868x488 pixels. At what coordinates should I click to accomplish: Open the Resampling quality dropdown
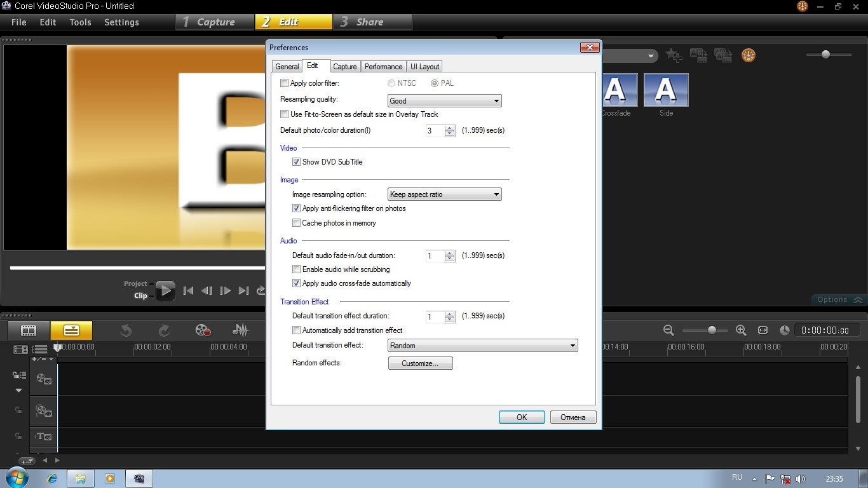pyautogui.click(x=444, y=101)
